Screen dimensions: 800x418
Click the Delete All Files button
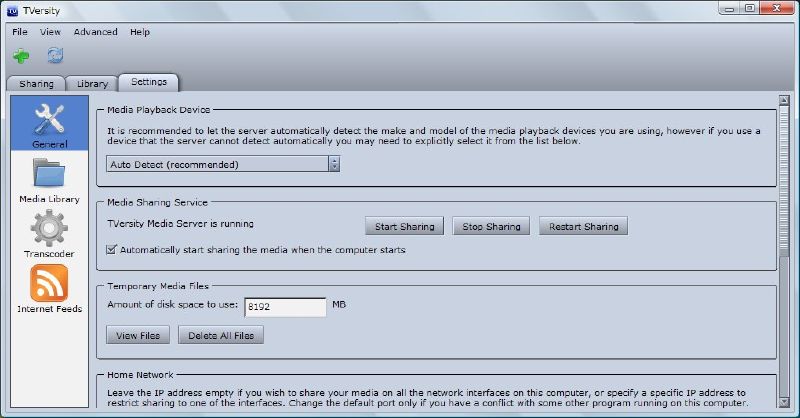point(221,335)
